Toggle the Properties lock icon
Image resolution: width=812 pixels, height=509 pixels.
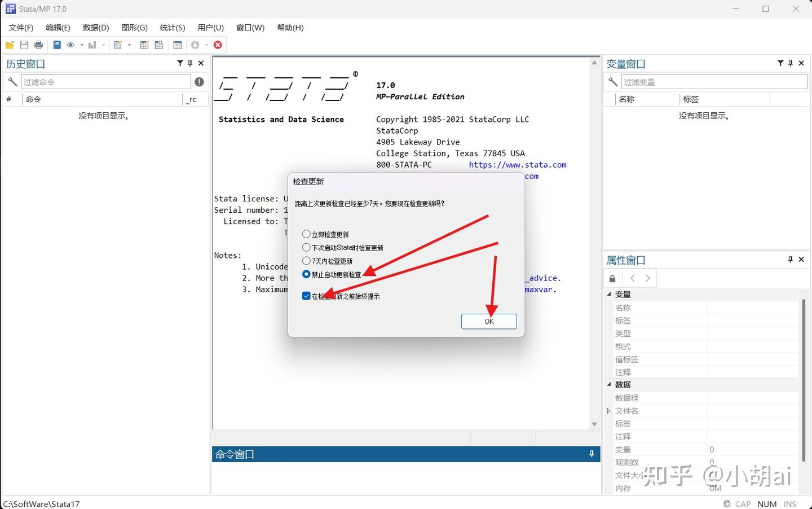pos(612,278)
